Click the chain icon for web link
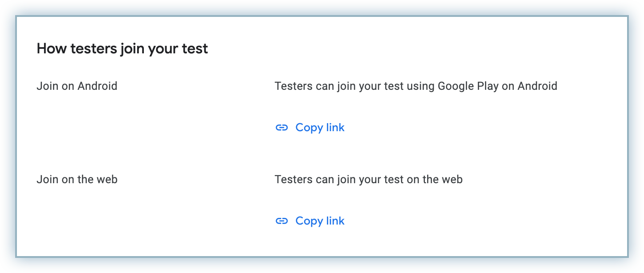 (281, 221)
